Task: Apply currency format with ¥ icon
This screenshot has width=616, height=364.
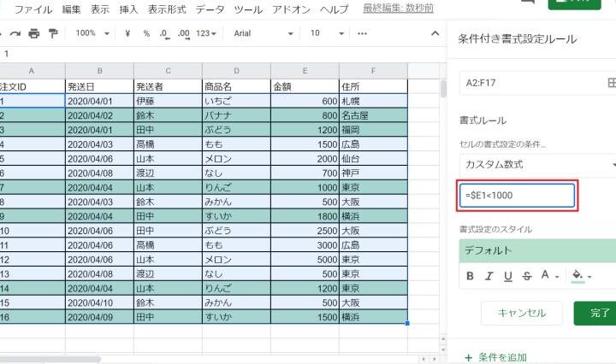Action: [127, 33]
